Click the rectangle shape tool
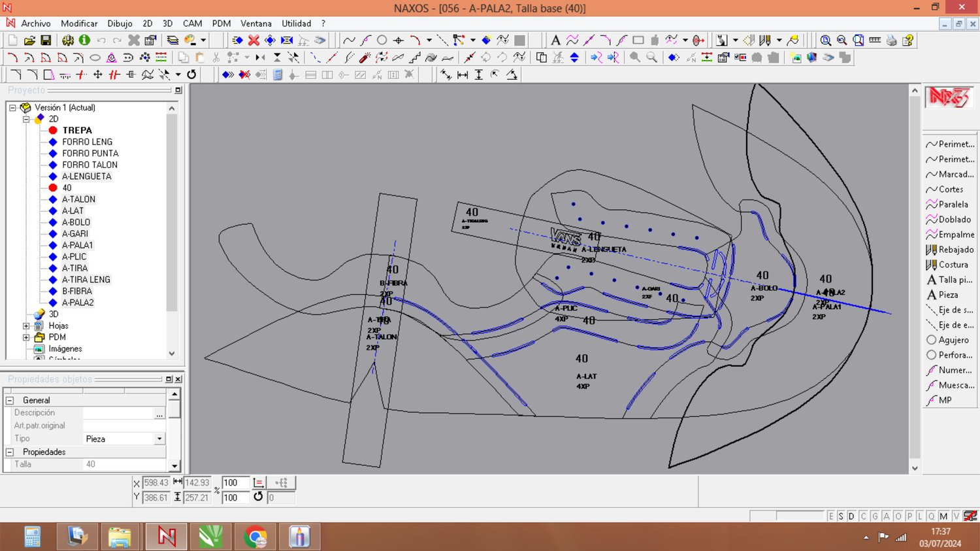The height and width of the screenshot is (551, 980). pos(638,41)
